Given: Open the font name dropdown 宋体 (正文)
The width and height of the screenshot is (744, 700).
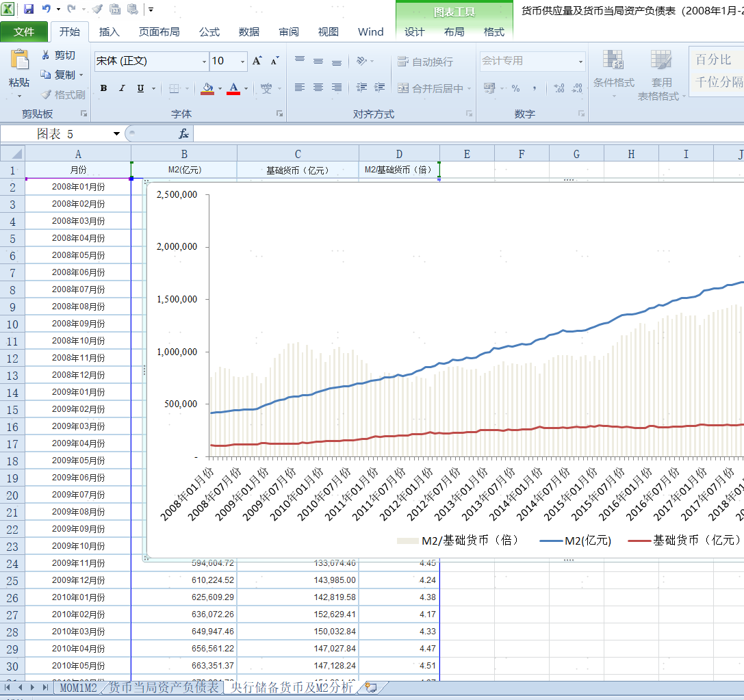Looking at the screenshot, I should (204, 62).
